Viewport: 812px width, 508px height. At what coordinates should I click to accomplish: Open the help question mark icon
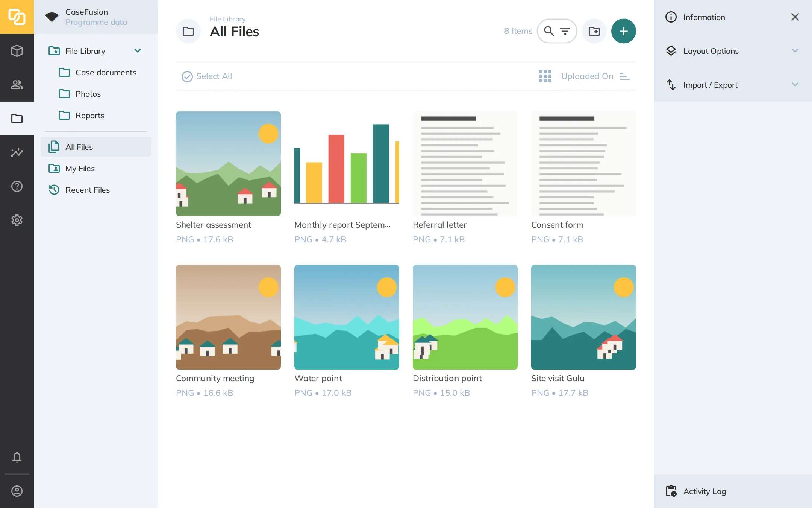(17, 186)
